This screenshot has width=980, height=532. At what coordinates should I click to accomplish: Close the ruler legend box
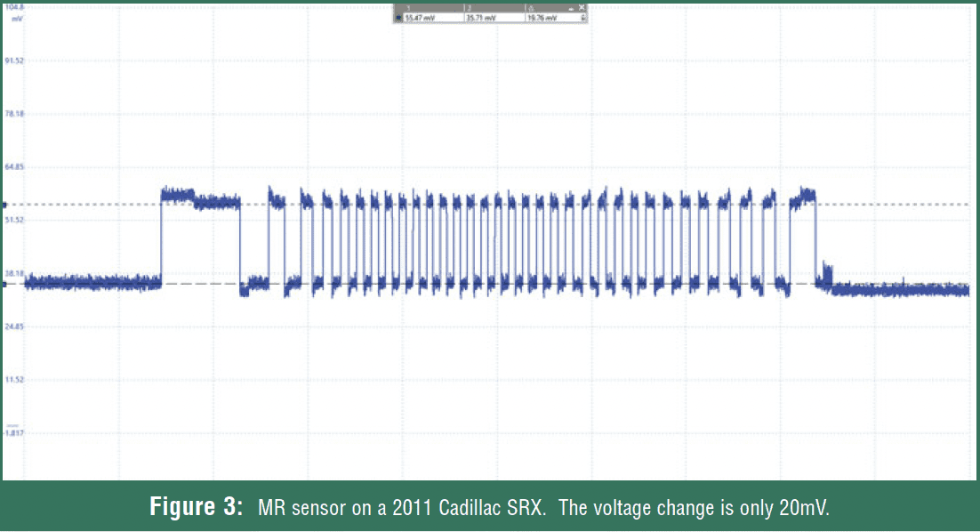click(x=582, y=7)
